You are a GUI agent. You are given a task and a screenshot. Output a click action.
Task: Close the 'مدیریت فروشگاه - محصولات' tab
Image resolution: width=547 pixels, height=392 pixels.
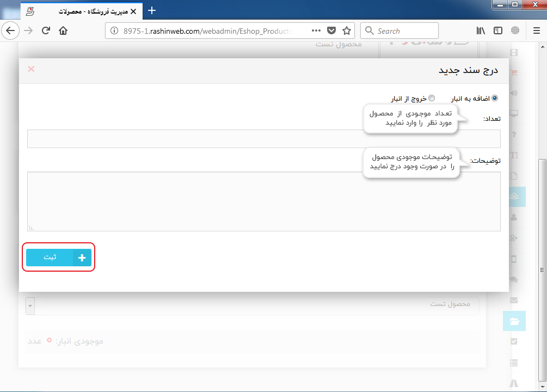point(133,11)
